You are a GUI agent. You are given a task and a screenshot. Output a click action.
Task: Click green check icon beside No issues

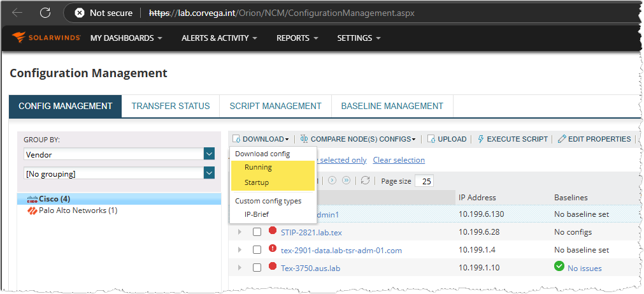pyautogui.click(x=559, y=267)
